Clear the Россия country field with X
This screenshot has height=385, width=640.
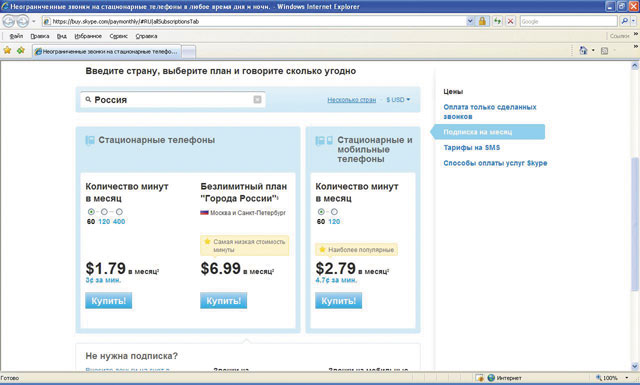click(x=257, y=100)
